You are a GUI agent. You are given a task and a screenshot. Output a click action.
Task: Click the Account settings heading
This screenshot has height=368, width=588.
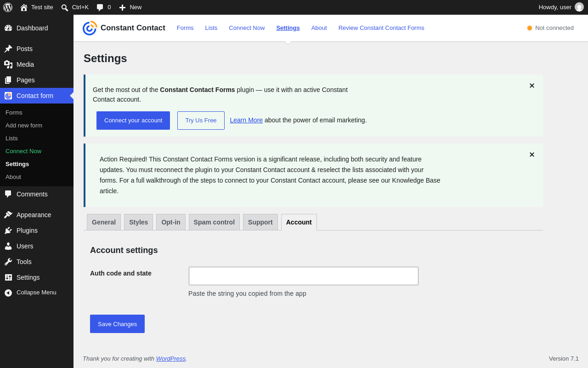point(124,250)
